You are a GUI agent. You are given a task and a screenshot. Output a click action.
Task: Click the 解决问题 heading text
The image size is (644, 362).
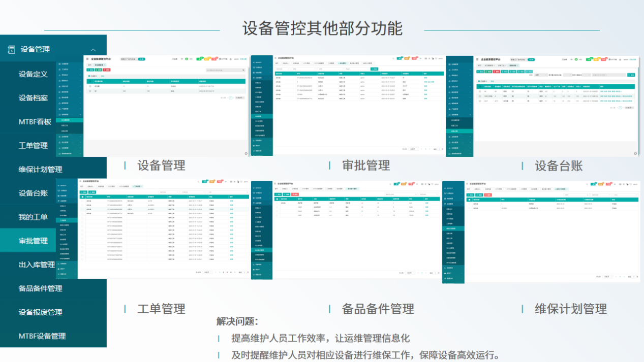tap(237, 321)
